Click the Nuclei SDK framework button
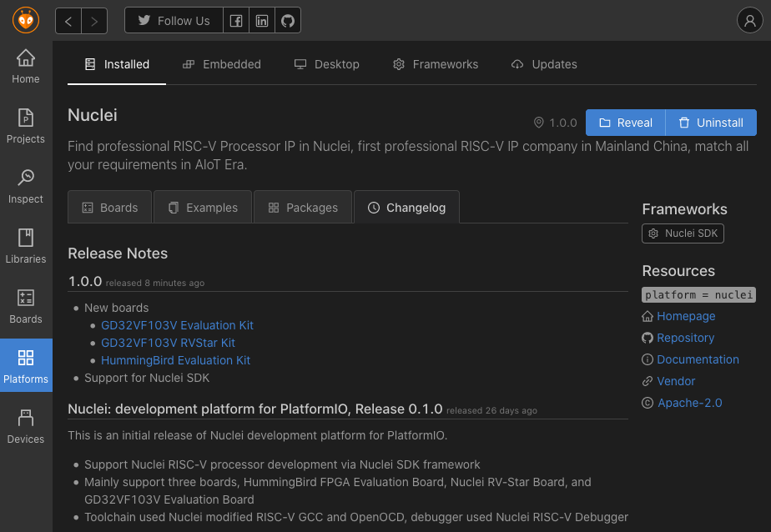The image size is (771, 532). coord(683,233)
